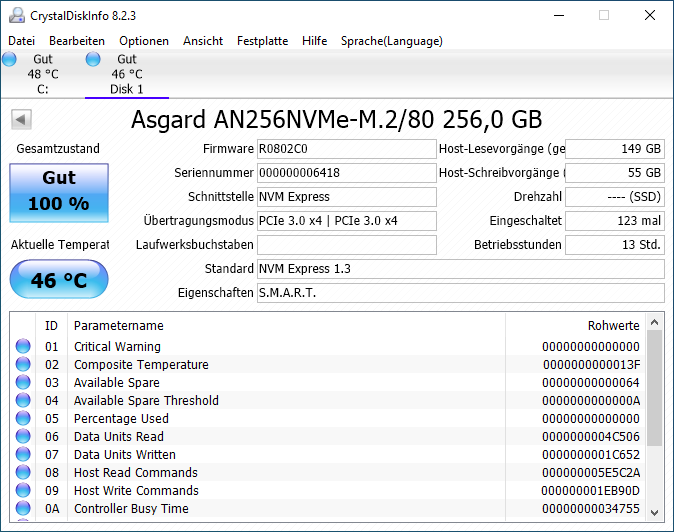Click the status icon for Controller Busy Time
This screenshot has height=532, width=674.
(23, 508)
